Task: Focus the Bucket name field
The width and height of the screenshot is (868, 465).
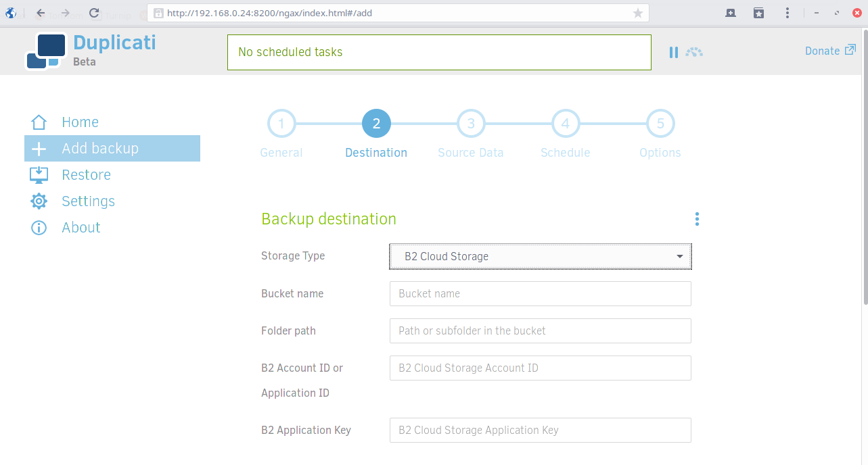Action: (x=540, y=294)
